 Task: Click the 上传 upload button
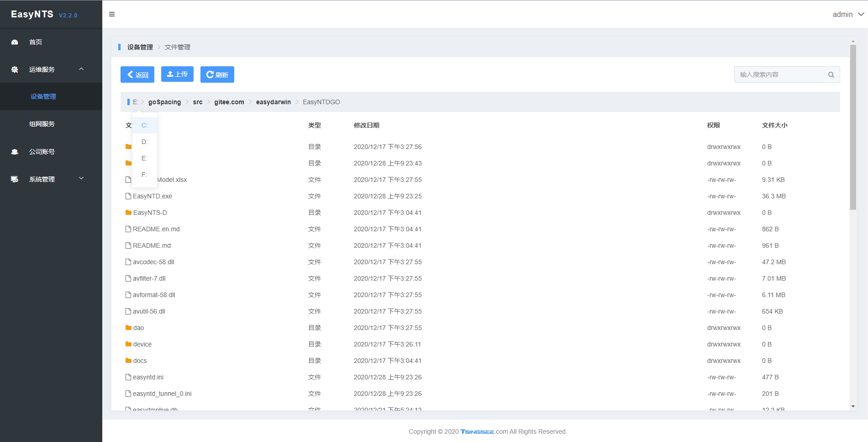pyautogui.click(x=177, y=74)
